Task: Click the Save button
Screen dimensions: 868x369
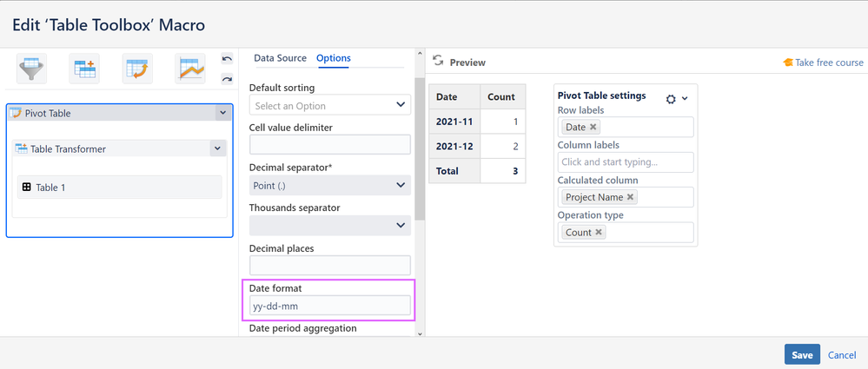Action: (802, 354)
